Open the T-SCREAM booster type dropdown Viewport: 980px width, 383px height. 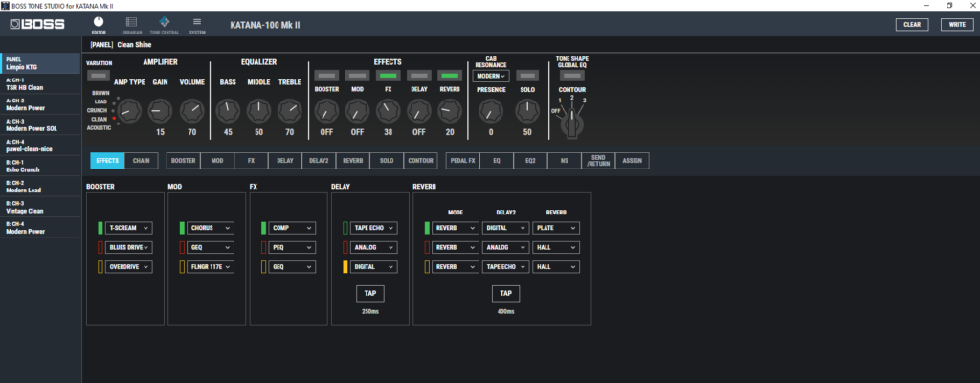(x=129, y=228)
